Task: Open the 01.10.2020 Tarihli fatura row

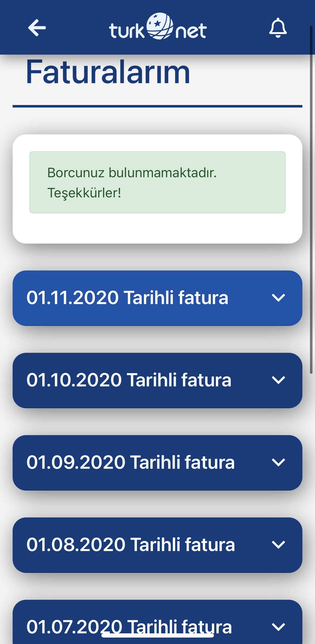Action: [x=157, y=380]
